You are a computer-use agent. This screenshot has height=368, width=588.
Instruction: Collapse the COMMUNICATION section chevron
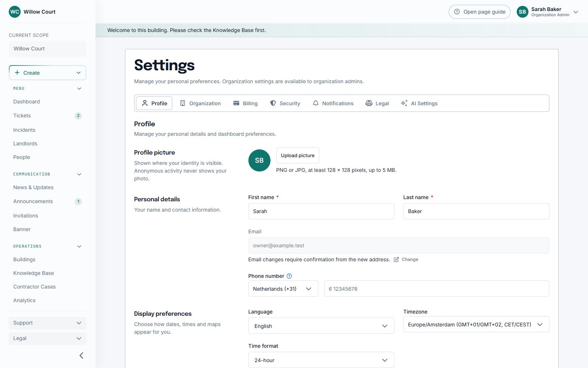coord(79,174)
